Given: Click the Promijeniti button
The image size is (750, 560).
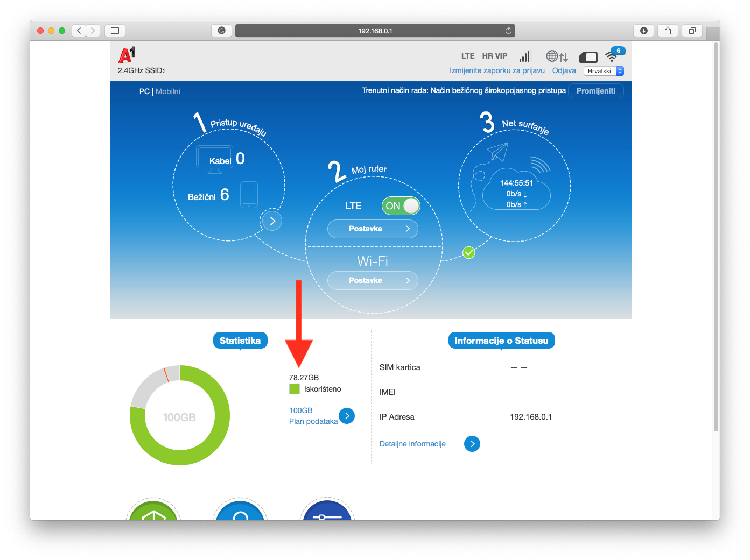Looking at the screenshot, I should [595, 91].
